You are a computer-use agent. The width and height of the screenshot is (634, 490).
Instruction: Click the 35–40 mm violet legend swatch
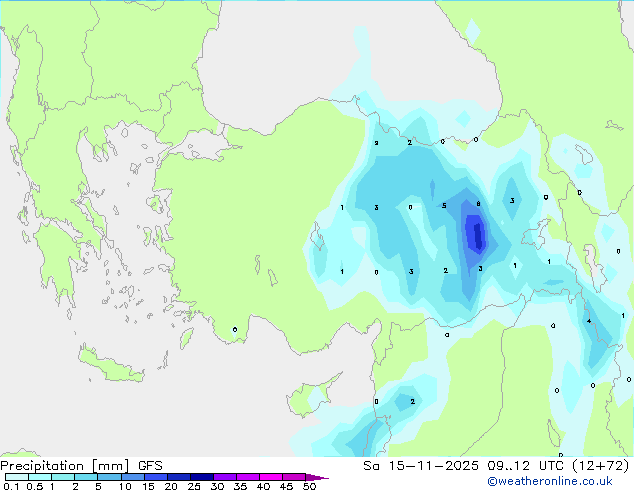248,477
